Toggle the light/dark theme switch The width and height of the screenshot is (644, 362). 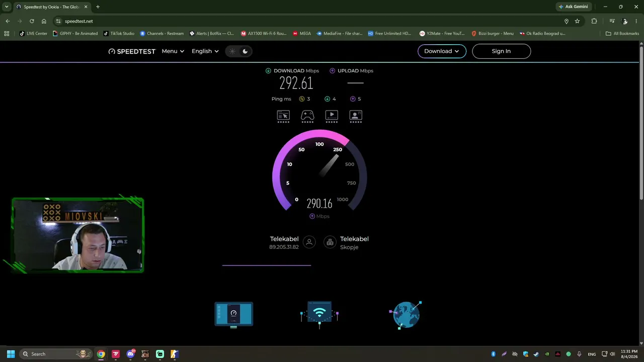pos(238,51)
